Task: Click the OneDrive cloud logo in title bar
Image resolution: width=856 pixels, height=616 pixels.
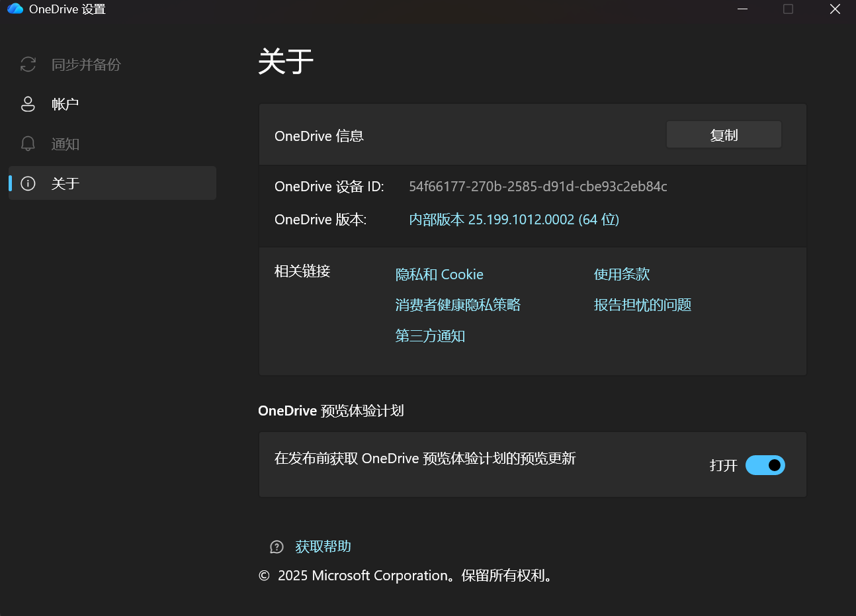Action: (x=15, y=9)
